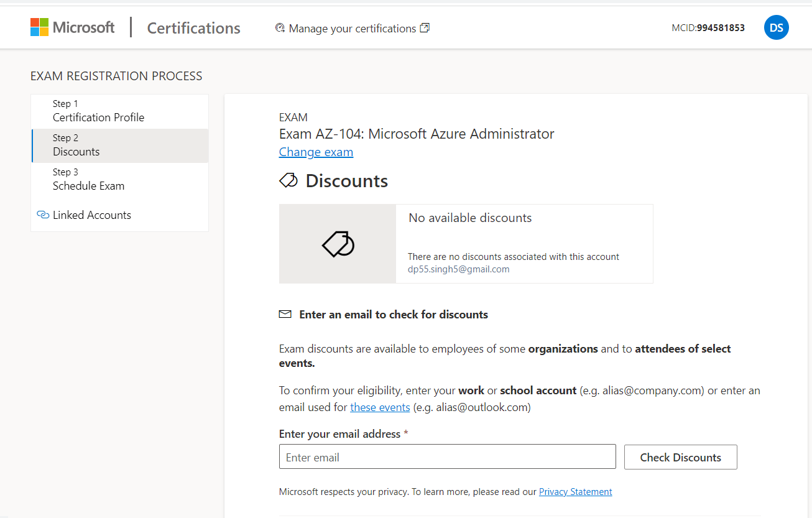This screenshot has width=812, height=518.
Task: Click the Change exam link
Action: point(316,152)
